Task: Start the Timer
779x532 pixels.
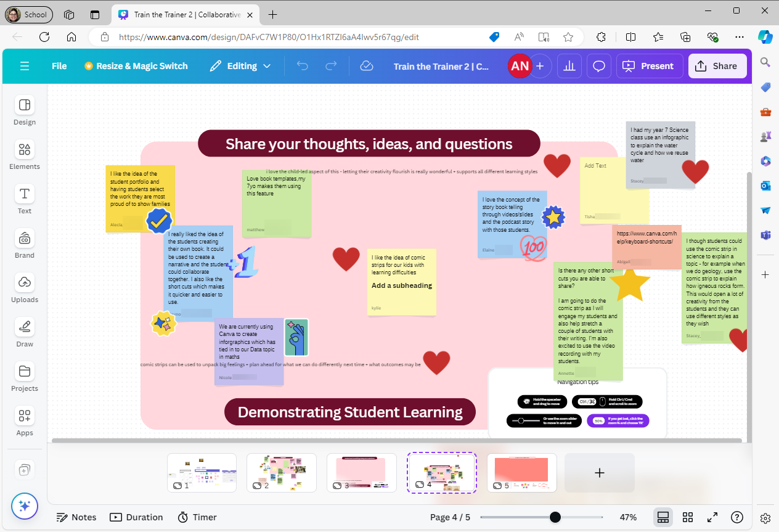Action: (x=197, y=517)
